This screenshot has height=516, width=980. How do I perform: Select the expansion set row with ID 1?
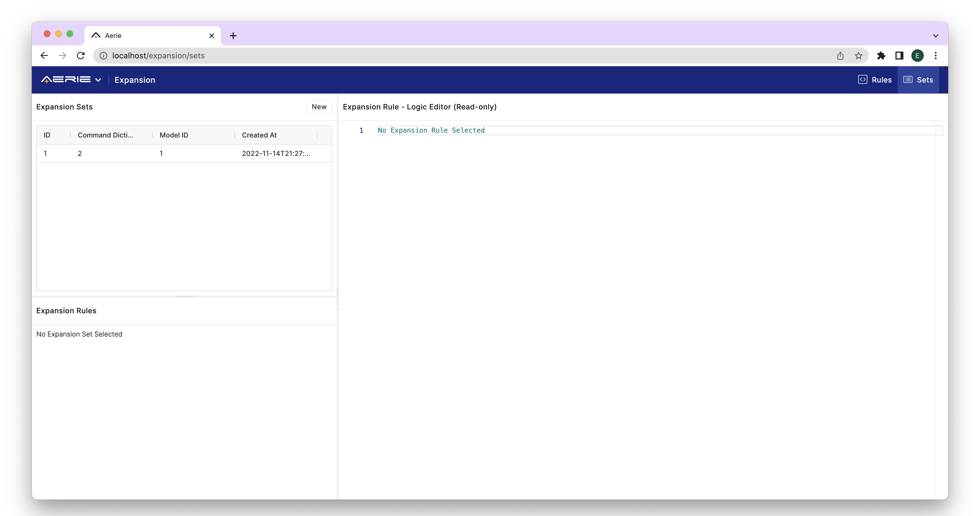pyautogui.click(x=185, y=153)
